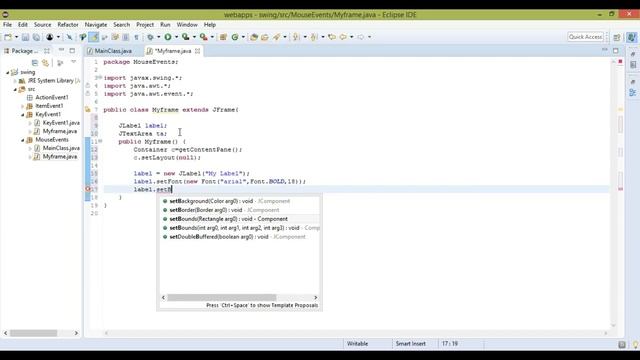Select MainClass.java under MouseEvents
Viewport: 640px width, 360px height.
pyautogui.click(x=61, y=148)
